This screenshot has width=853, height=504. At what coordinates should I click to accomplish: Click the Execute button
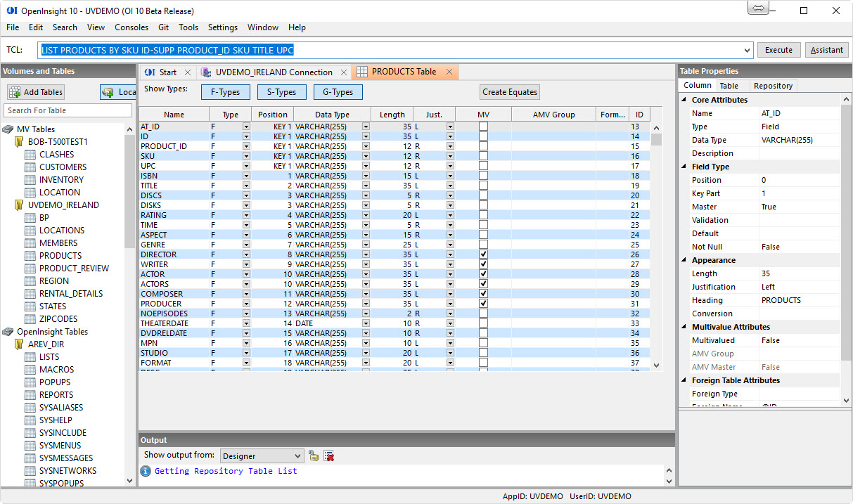[778, 50]
